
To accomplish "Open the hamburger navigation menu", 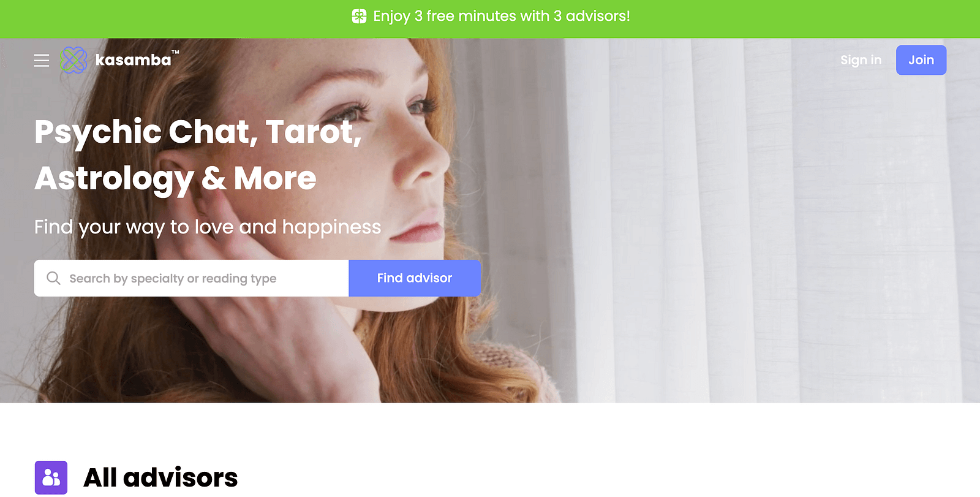I will coord(42,60).
